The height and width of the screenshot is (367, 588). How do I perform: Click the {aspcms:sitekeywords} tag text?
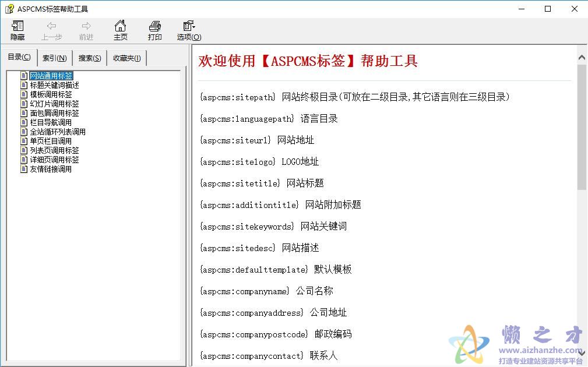coord(247,227)
